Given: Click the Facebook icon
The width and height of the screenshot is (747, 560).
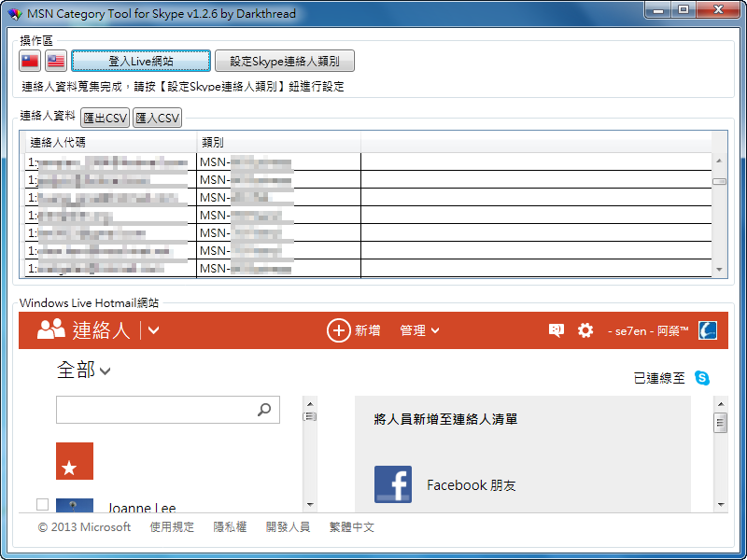Looking at the screenshot, I should (393, 484).
